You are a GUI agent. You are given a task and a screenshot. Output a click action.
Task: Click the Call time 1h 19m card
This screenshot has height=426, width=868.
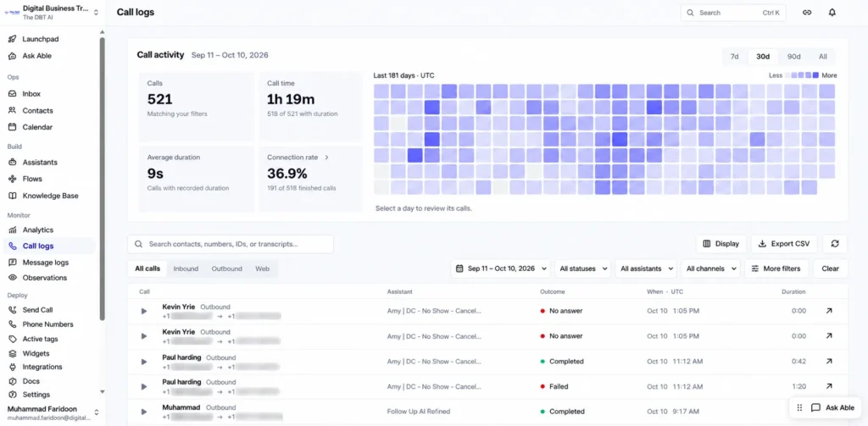pyautogui.click(x=310, y=105)
